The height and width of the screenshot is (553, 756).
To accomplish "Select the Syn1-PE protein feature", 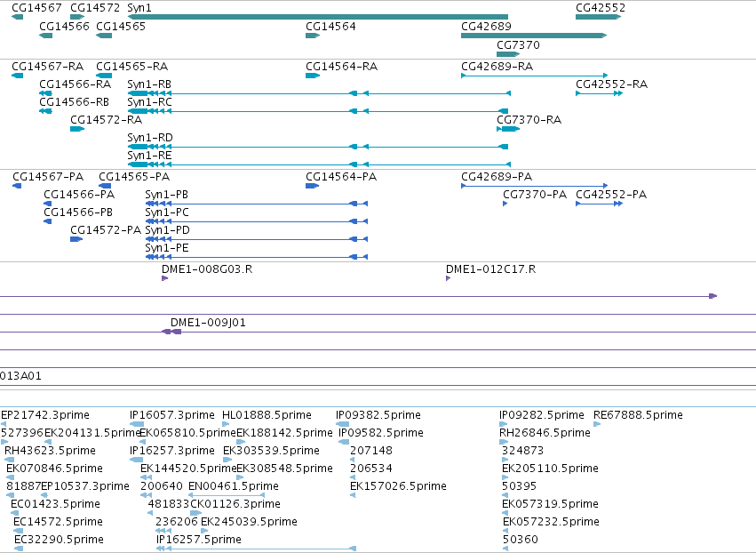I will tap(257, 257).
